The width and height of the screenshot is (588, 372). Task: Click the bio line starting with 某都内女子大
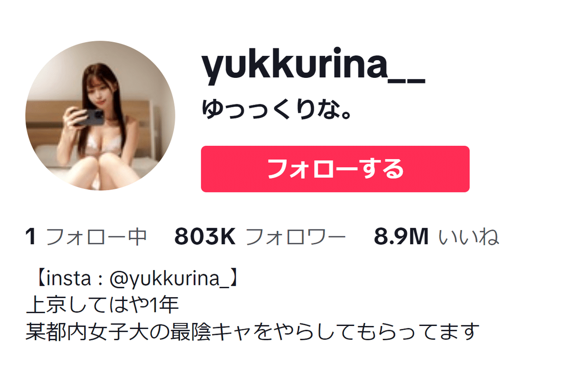click(252, 332)
